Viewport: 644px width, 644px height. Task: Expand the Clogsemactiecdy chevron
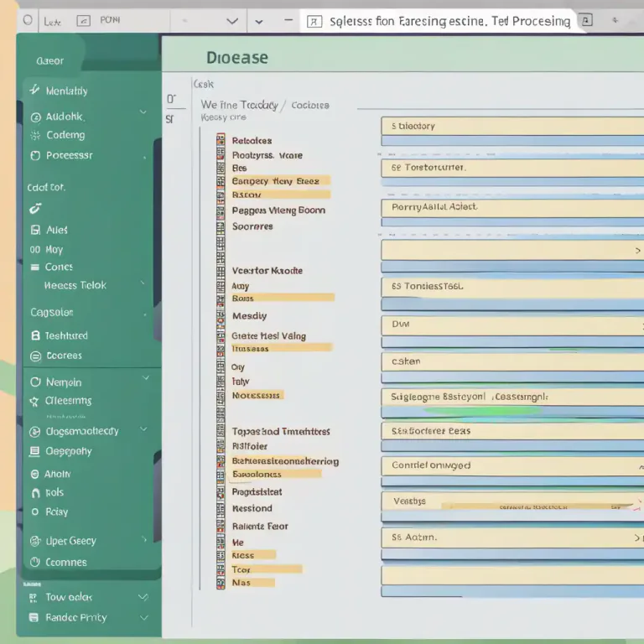point(143,429)
